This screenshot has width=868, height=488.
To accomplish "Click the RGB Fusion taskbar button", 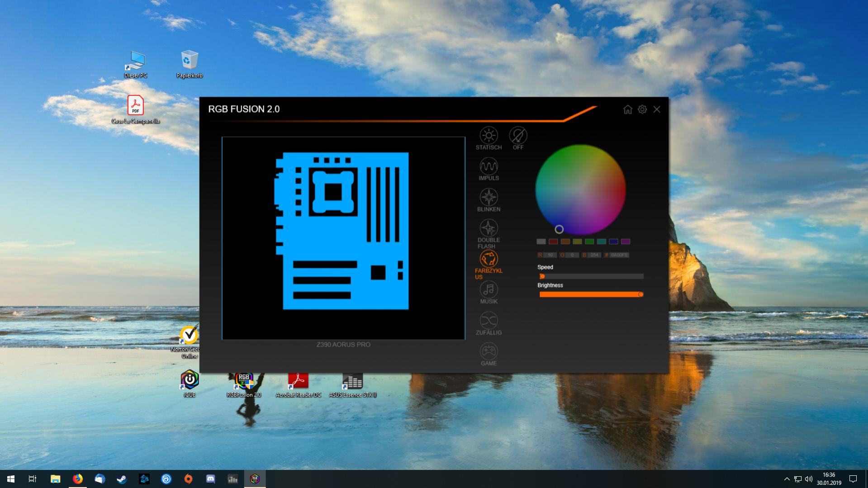I will [255, 479].
